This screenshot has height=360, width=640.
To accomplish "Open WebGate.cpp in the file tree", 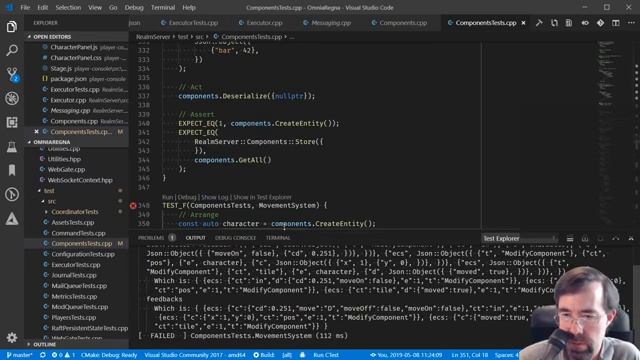I will (x=67, y=169).
